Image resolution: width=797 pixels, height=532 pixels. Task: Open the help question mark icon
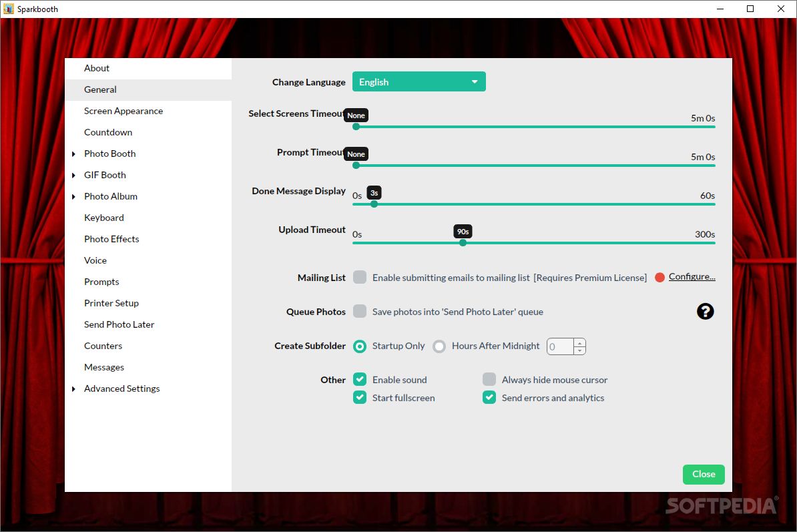coord(705,312)
